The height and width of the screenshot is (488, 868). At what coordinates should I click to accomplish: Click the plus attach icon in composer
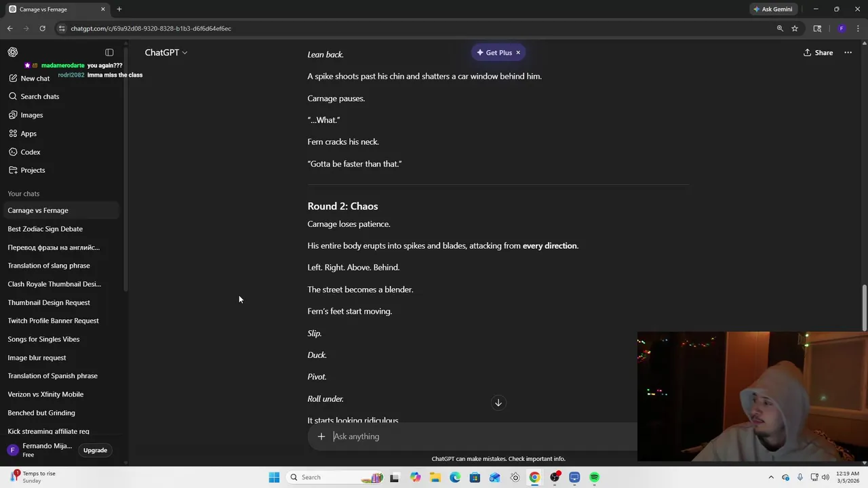(321, 436)
